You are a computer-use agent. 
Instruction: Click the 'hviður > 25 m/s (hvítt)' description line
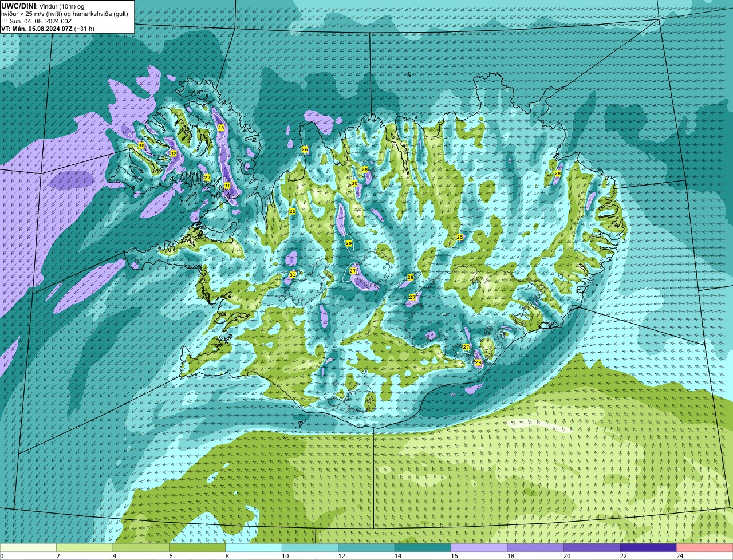point(65,14)
